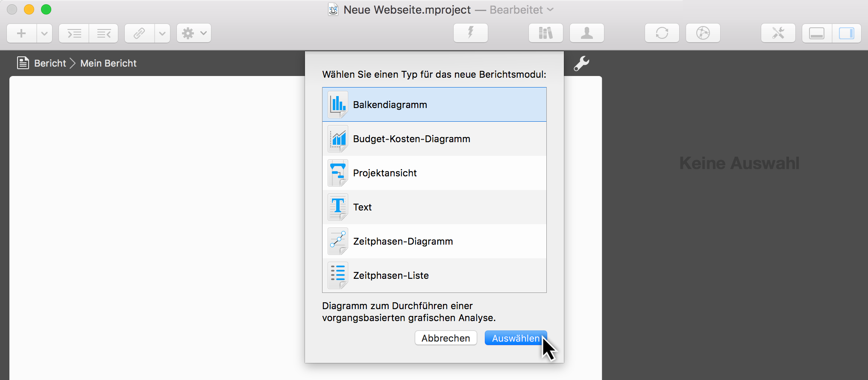
Task: Open the gear action menu
Action: [194, 33]
